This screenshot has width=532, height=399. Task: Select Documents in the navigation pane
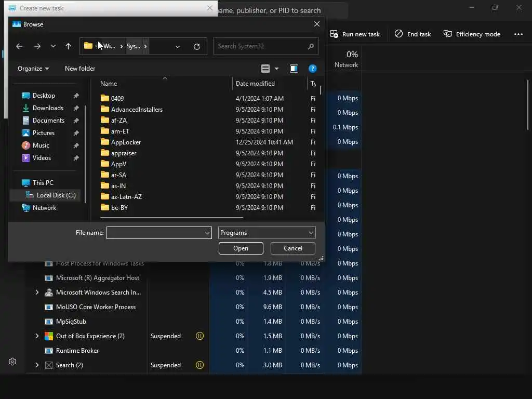tap(48, 121)
